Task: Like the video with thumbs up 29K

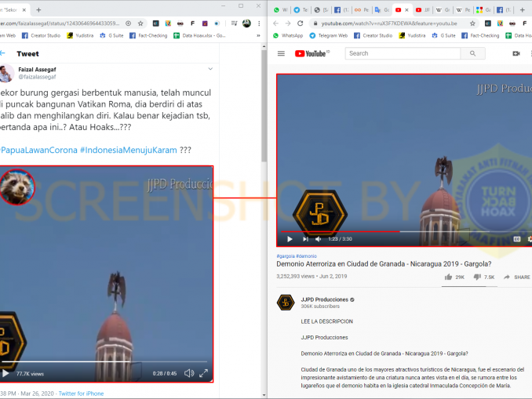Action: coord(454,277)
